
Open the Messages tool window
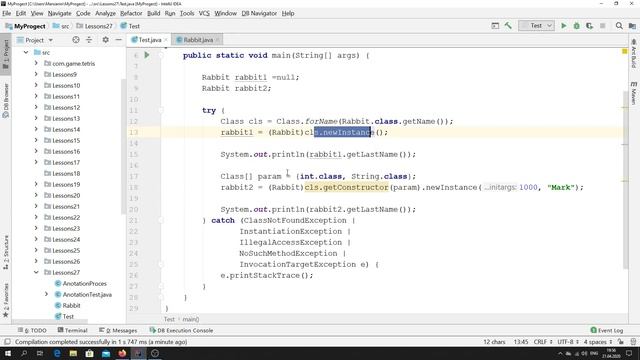(x=118, y=330)
